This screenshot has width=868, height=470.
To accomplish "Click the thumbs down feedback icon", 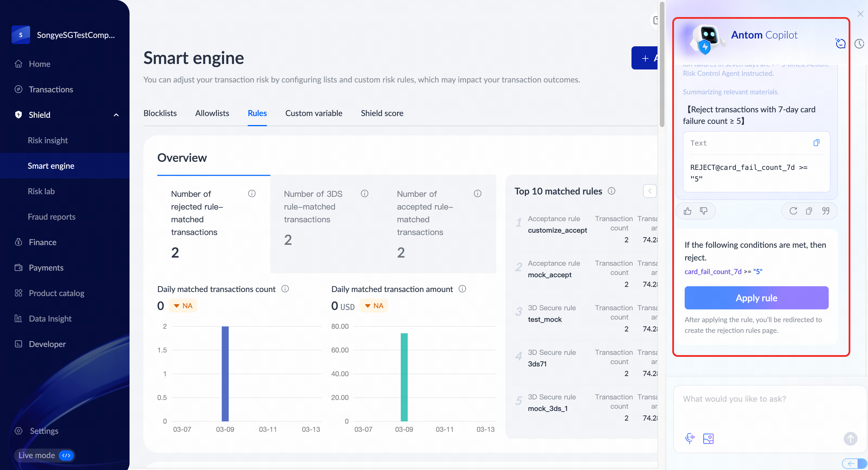I will tap(703, 211).
